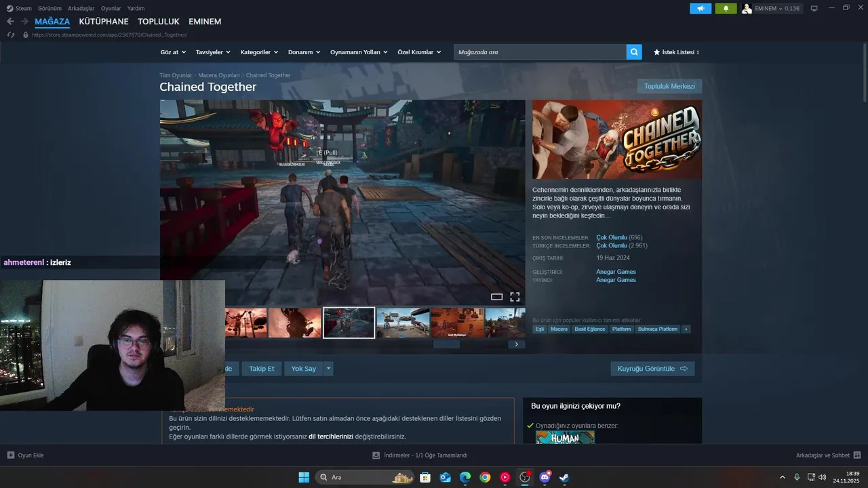Open Google Chrome from taskbar
The width and height of the screenshot is (868, 488).
(x=485, y=477)
